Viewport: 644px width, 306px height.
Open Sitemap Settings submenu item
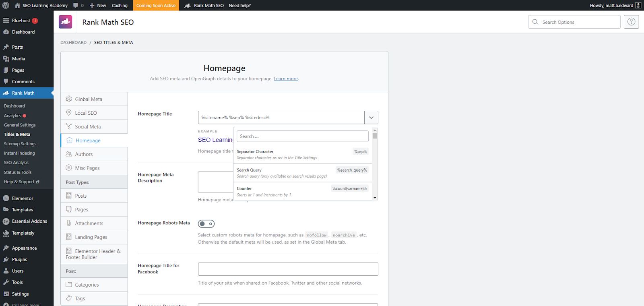coord(20,144)
